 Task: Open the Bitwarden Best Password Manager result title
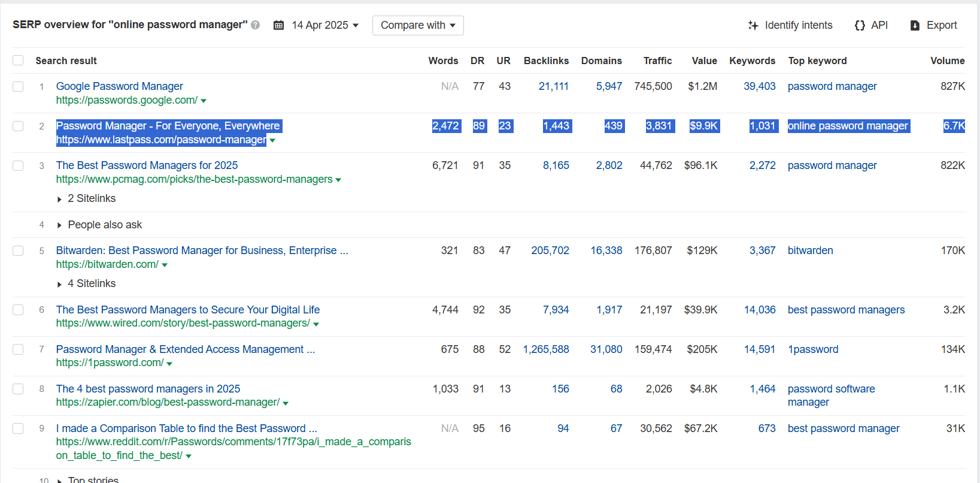click(202, 250)
